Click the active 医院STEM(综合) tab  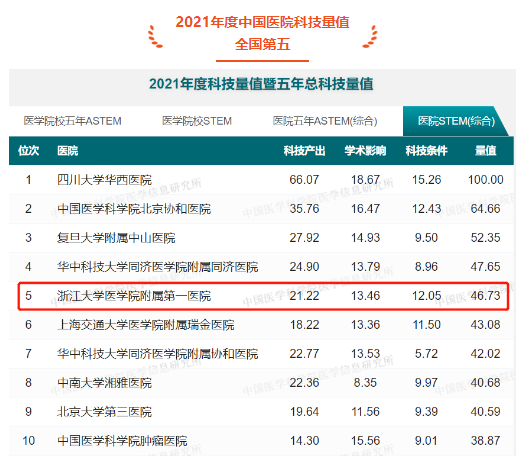click(456, 121)
